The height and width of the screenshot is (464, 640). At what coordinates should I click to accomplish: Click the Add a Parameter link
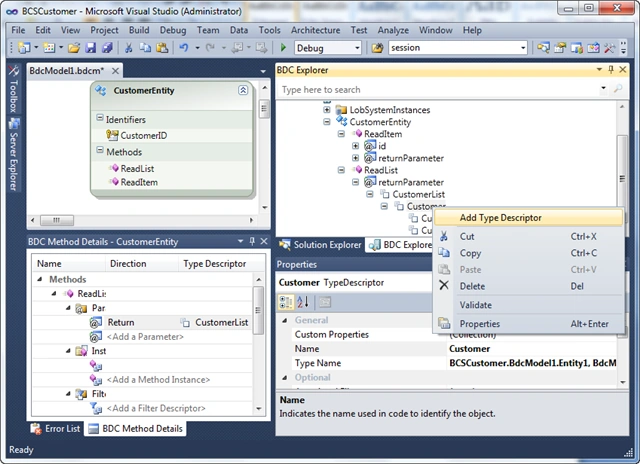point(145,337)
